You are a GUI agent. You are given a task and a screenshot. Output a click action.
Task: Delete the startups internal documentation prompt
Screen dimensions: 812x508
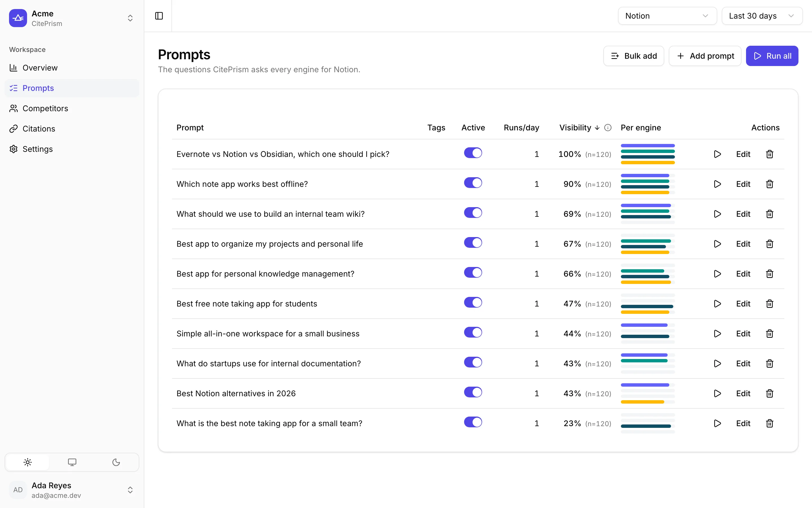coord(769,364)
